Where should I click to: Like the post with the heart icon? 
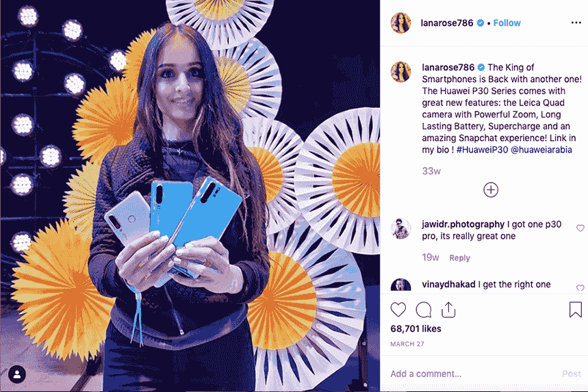(x=398, y=310)
